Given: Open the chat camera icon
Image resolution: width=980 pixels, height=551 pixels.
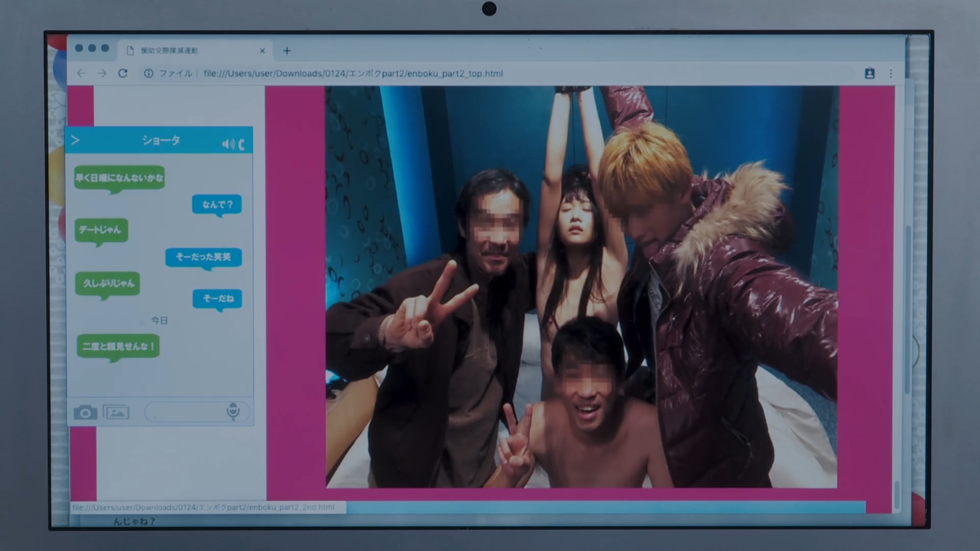Looking at the screenshot, I should tap(85, 412).
